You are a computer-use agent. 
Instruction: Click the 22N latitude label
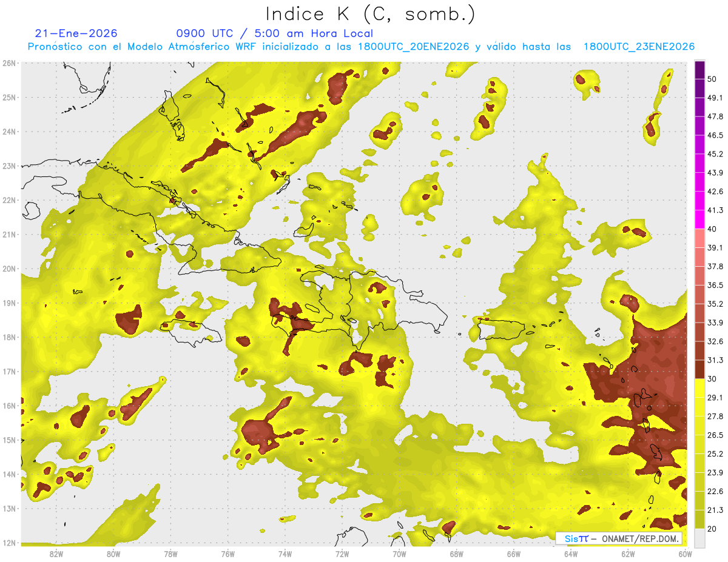pyautogui.click(x=9, y=200)
